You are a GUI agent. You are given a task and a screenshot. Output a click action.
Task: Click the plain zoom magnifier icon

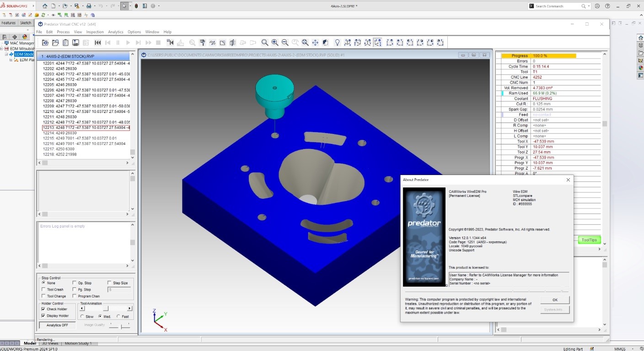point(265,43)
